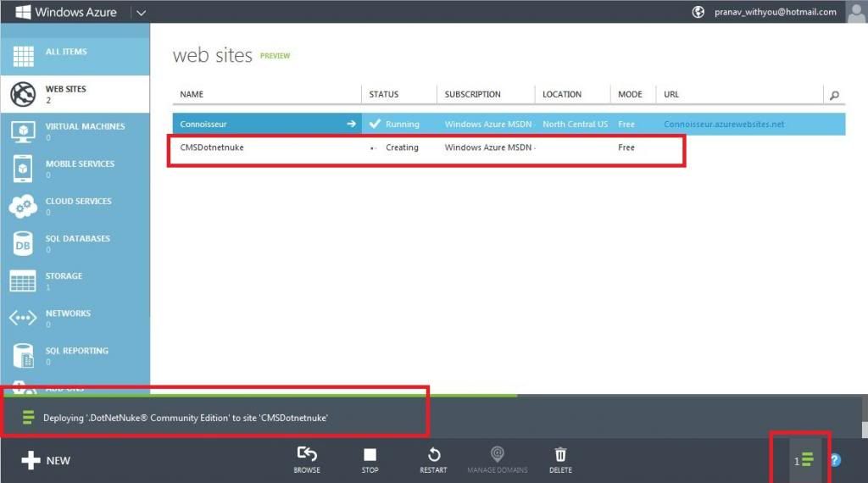Sort by the STATUS column header

384,95
